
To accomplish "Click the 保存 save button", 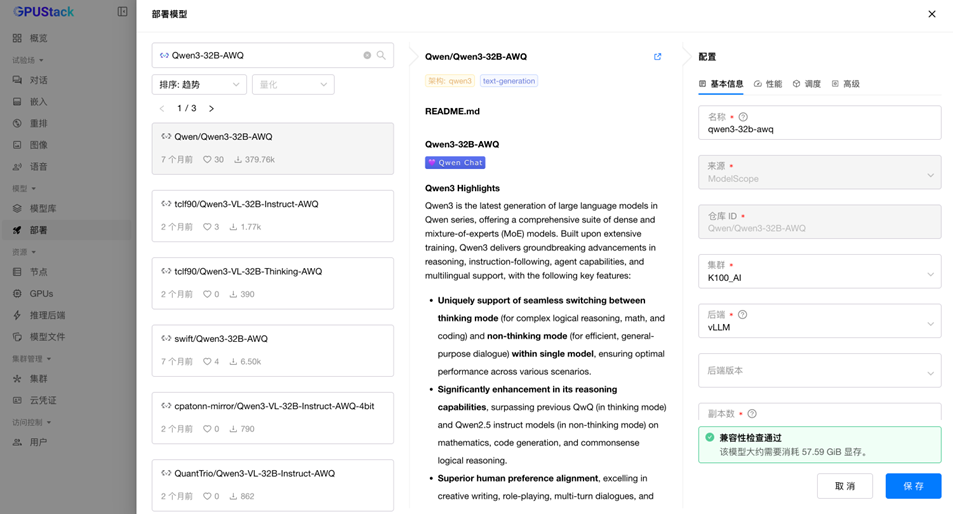I will click(913, 486).
